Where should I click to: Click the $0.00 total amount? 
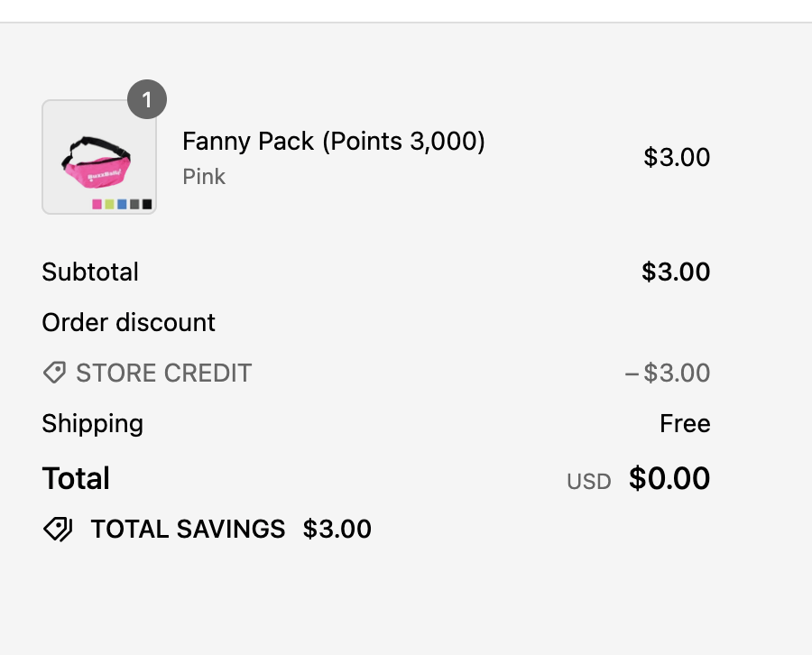point(669,479)
